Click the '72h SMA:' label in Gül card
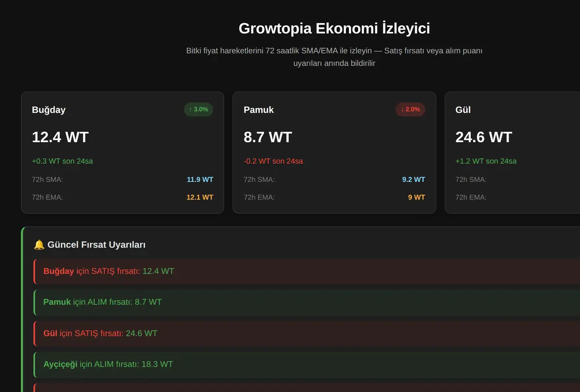This screenshot has width=580, height=392. click(471, 179)
